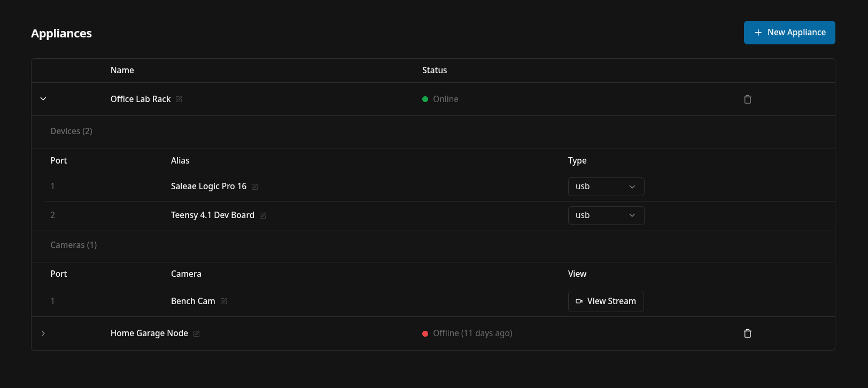868x388 pixels.
Task: Click the Status column header
Action: (435, 71)
